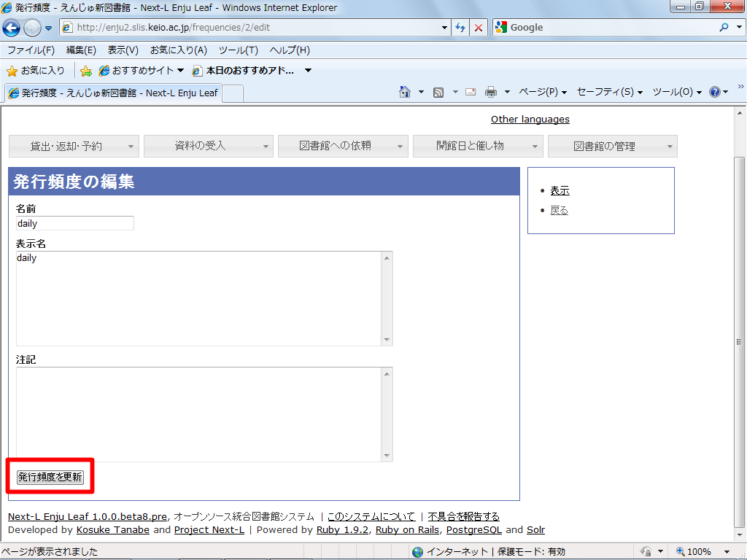Expand the address bar history dropdown
747x560 pixels.
tap(444, 28)
